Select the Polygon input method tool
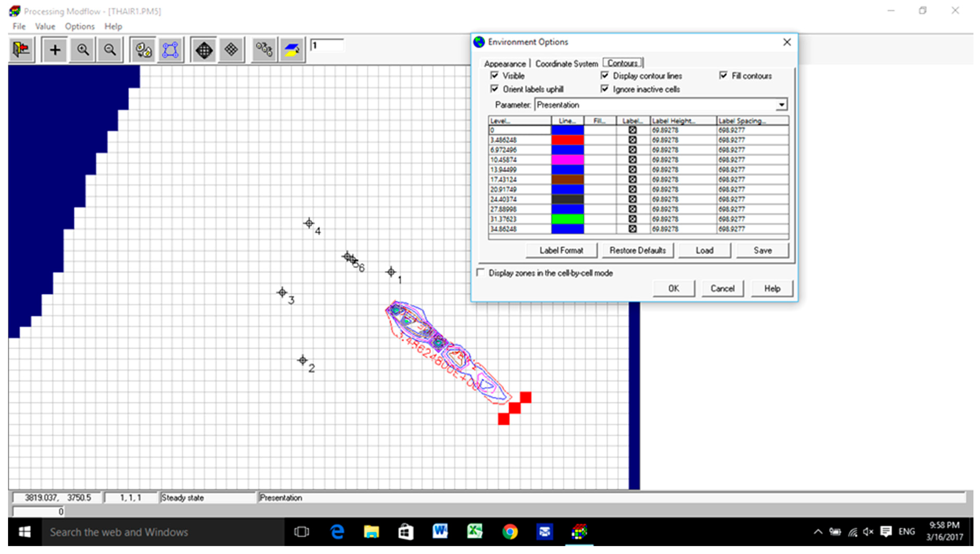The height and width of the screenshot is (554, 980). [x=170, y=50]
